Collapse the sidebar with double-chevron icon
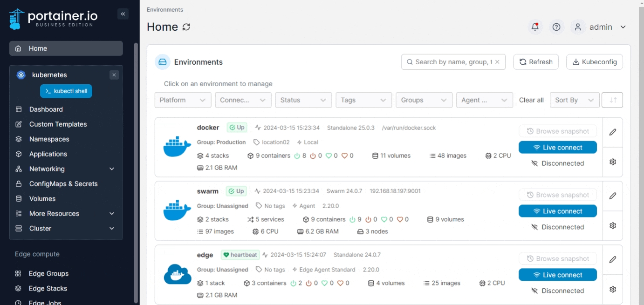 (123, 14)
